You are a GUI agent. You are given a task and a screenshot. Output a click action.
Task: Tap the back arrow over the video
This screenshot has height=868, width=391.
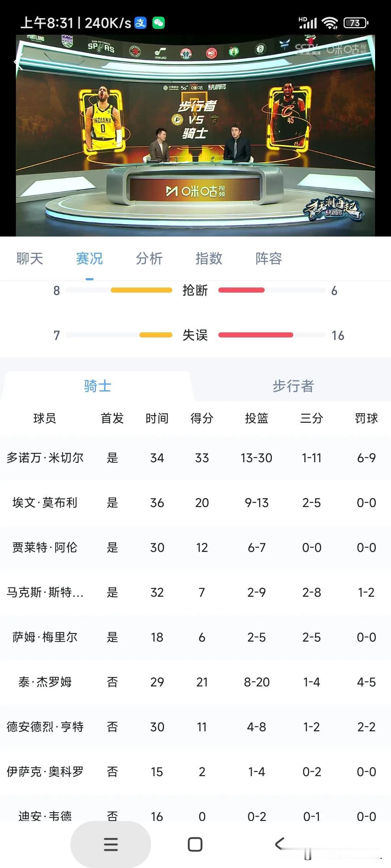17,62
